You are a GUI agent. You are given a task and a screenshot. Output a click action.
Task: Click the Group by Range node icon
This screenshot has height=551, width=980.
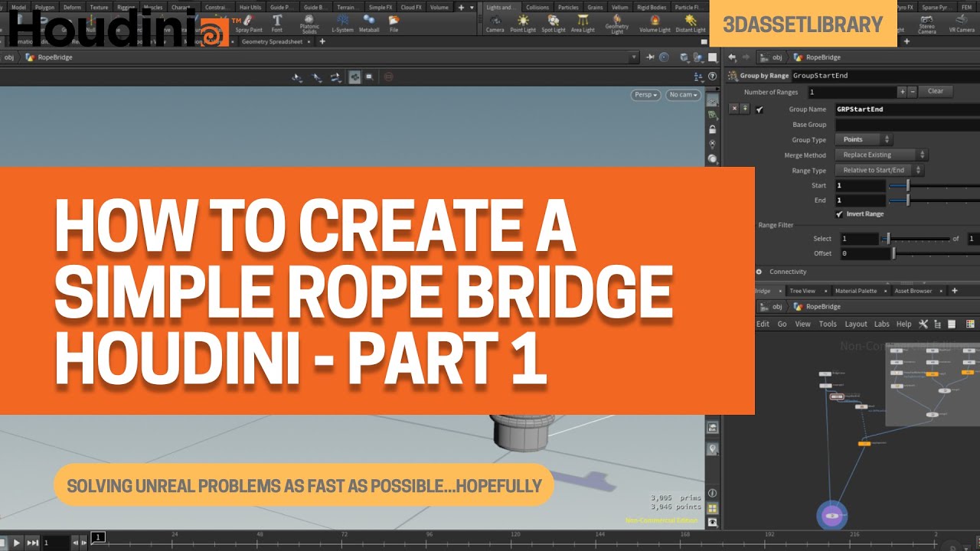click(733, 76)
